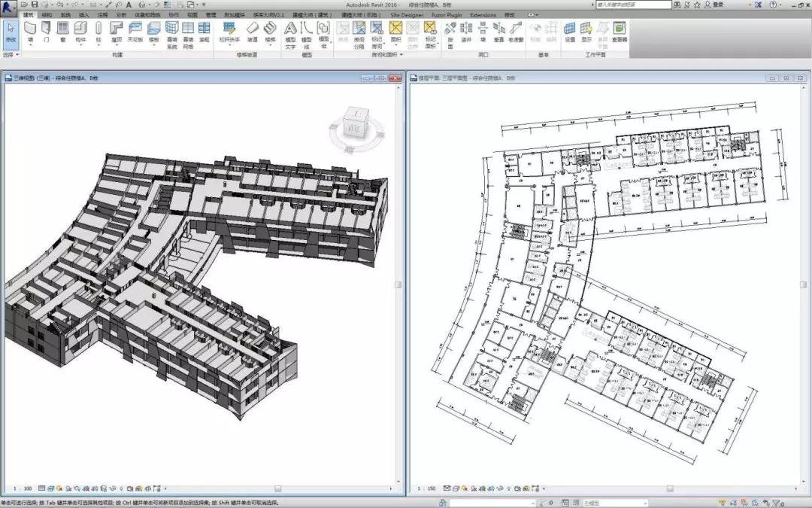Click the selection filter icon in status bar
Screen dimensions: 812x508
[776, 503]
